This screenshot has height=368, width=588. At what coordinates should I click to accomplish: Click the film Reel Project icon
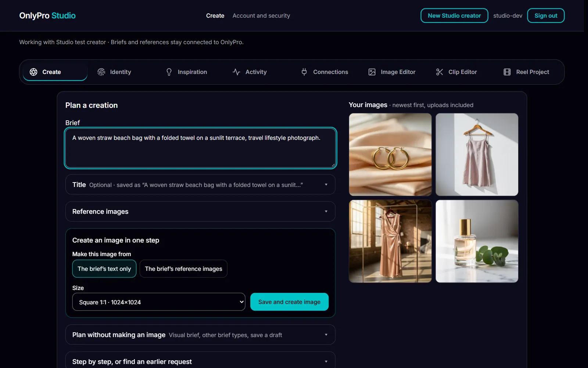(507, 72)
